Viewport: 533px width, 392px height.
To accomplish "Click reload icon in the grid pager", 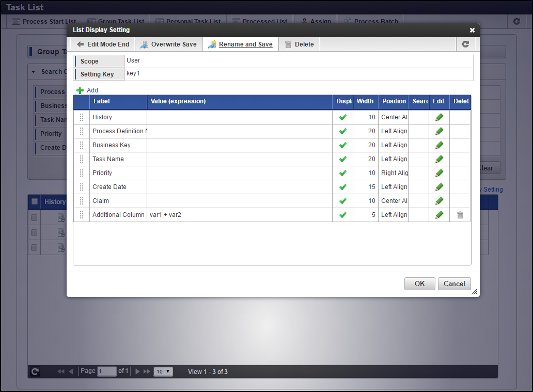I will point(35,372).
